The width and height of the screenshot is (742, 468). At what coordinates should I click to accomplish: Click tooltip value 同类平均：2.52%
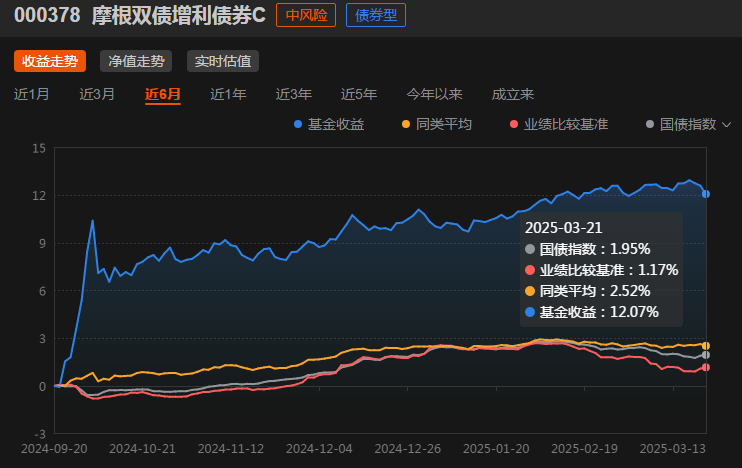point(587,291)
